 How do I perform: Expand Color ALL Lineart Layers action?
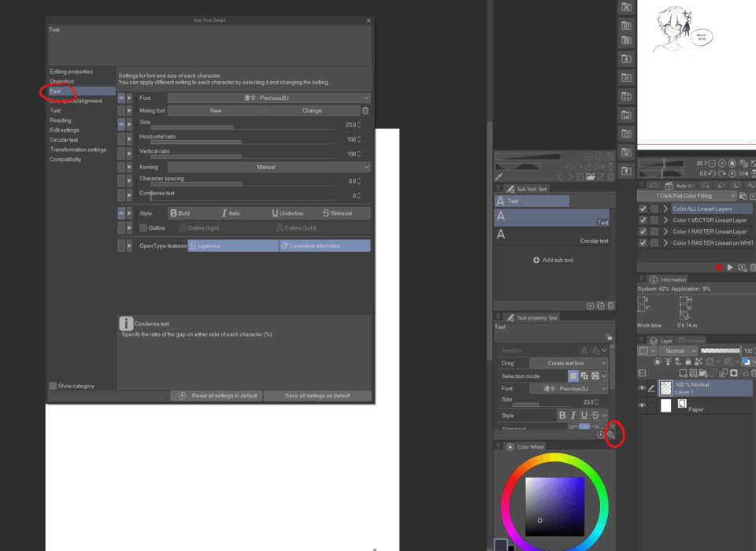666,209
